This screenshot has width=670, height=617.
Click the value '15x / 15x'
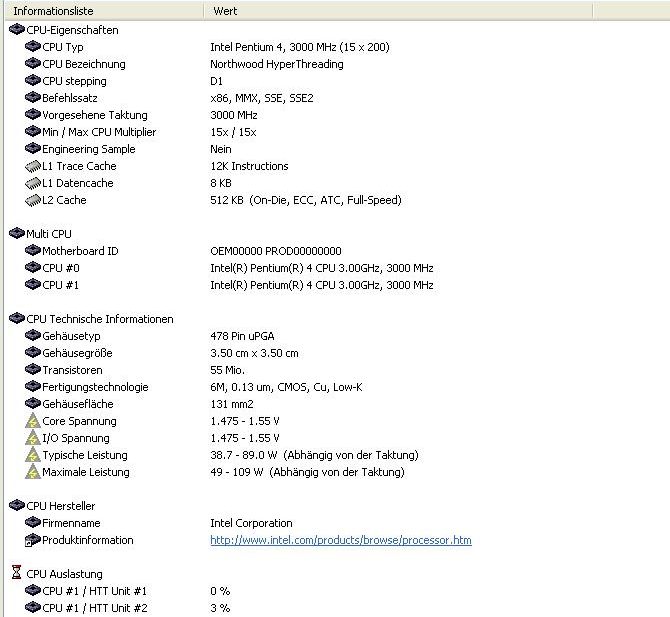pos(233,132)
